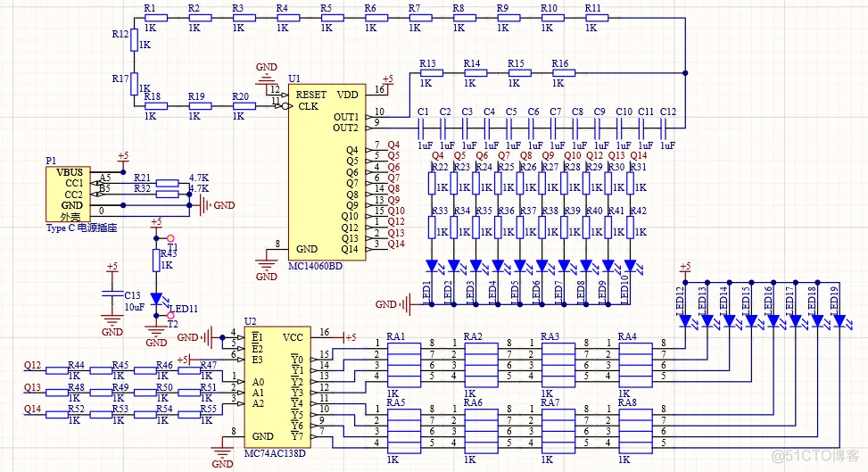Image resolution: width=868 pixels, height=472 pixels.
Task: Click the E3 pin label on U2
Action: point(257,360)
